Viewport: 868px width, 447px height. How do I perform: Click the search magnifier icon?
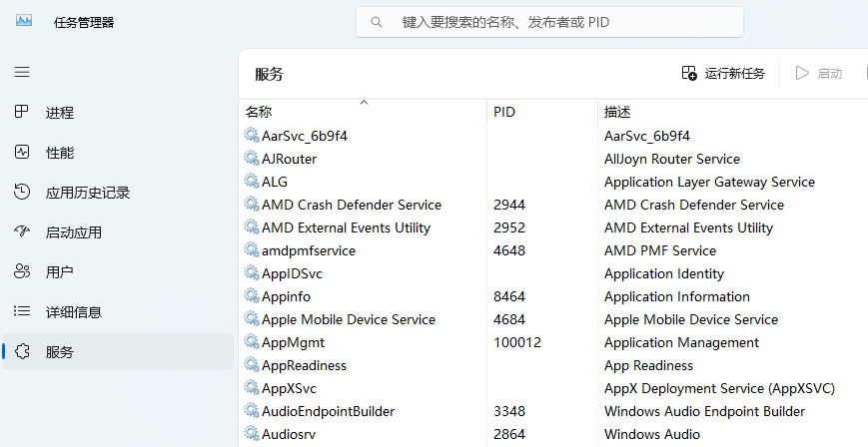pos(377,22)
